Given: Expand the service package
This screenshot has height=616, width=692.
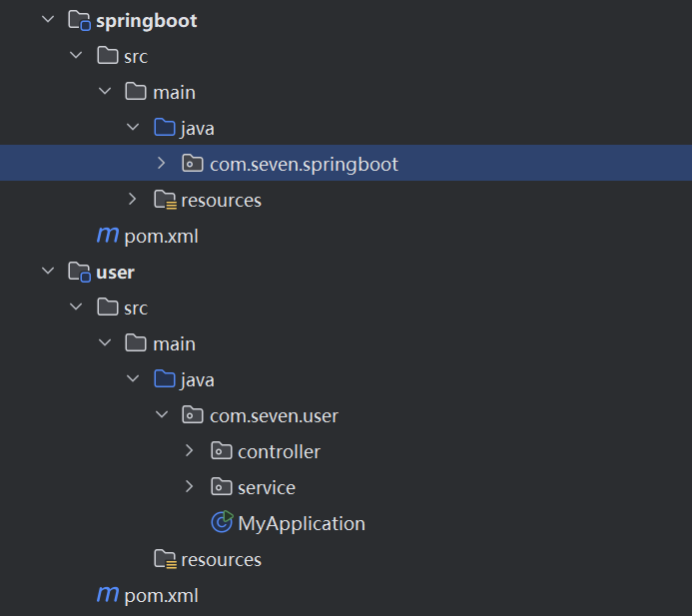Looking at the screenshot, I should [191, 487].
